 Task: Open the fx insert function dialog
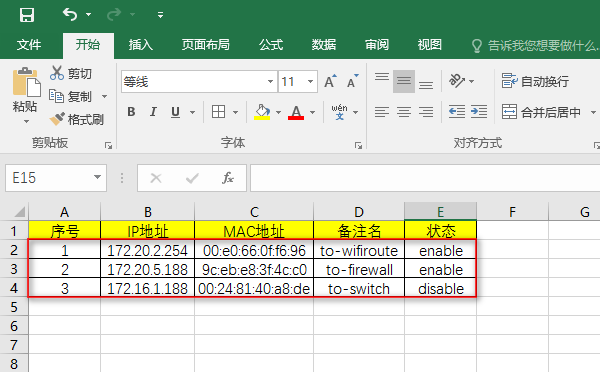pos(228,178)
